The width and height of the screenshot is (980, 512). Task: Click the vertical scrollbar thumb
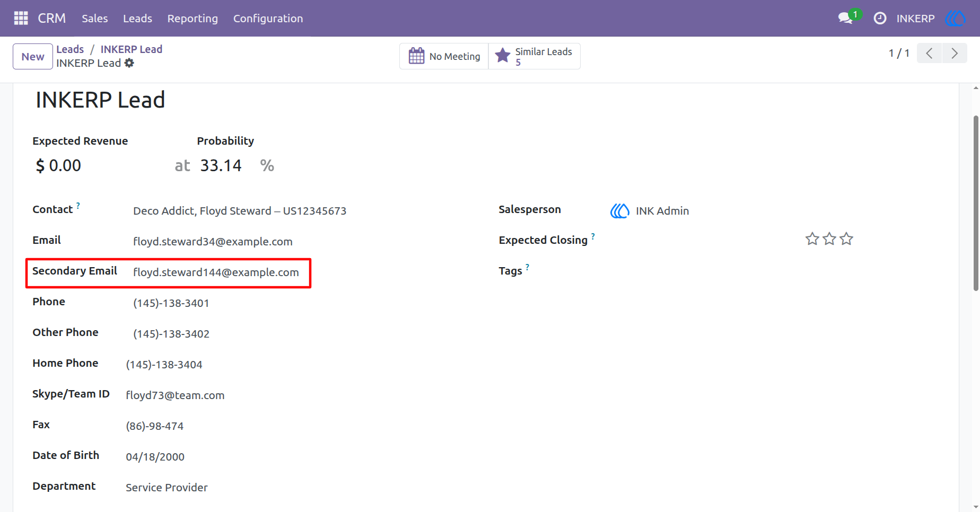coord(976,203)
